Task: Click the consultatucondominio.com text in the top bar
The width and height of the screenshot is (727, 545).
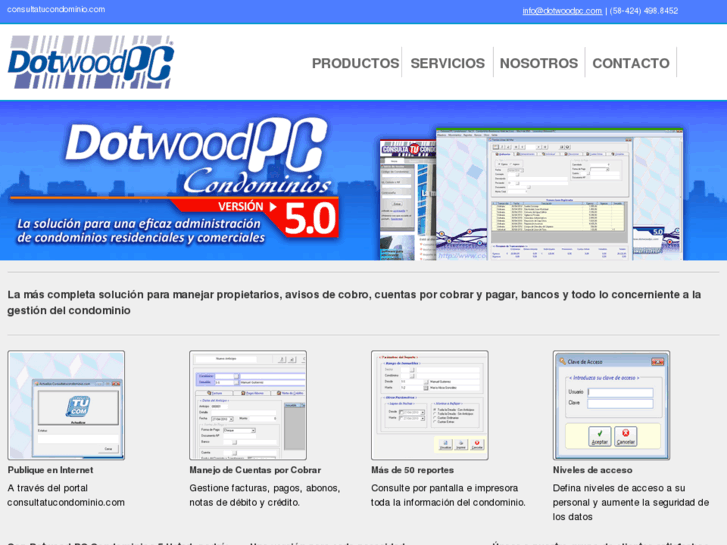Action: click(x=56, y=9)
